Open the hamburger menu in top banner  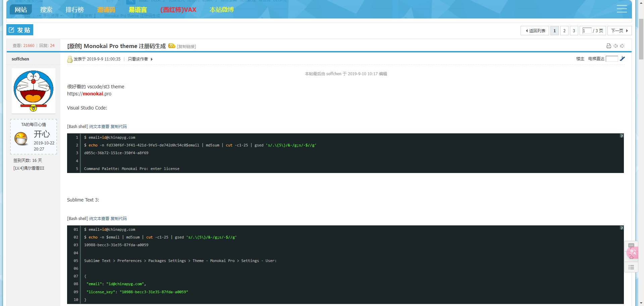(x=622, y=9)
